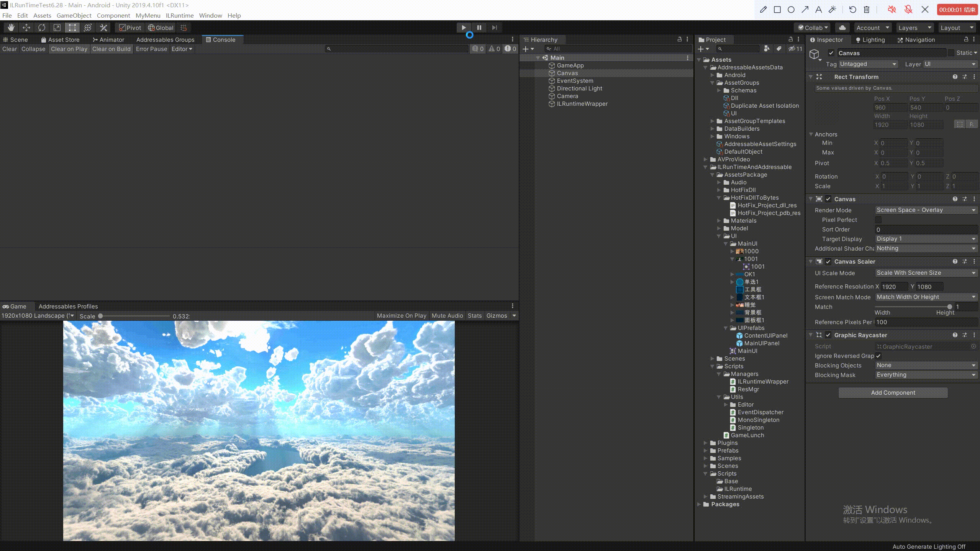Viewport: 980px width, 551px height.
Task: Open the ILRuntime menu
Action: (179, 15)
